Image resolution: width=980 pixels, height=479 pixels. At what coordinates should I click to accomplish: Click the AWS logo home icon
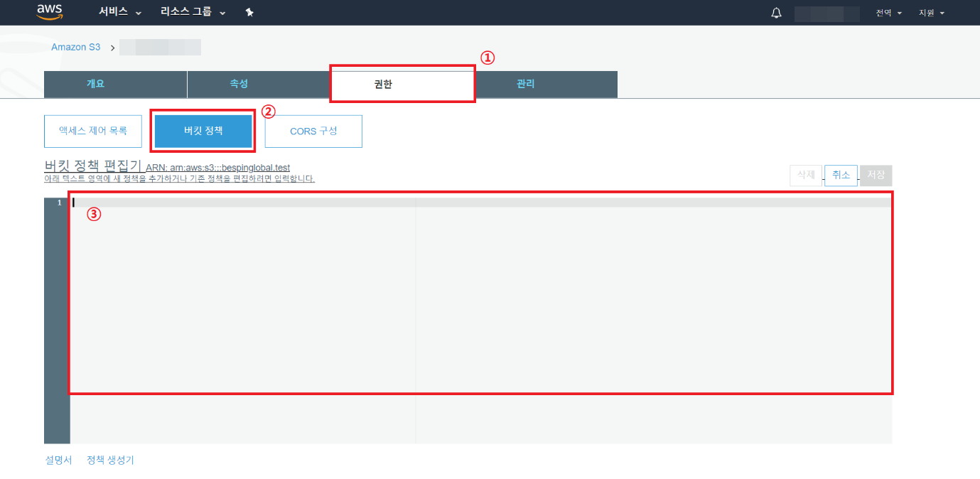50,12
